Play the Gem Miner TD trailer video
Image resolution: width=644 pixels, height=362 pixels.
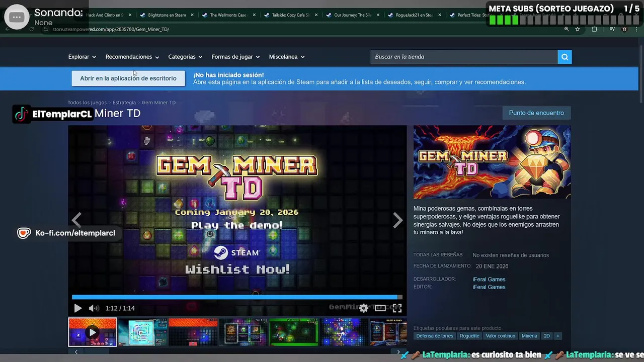tap(77, 308)
